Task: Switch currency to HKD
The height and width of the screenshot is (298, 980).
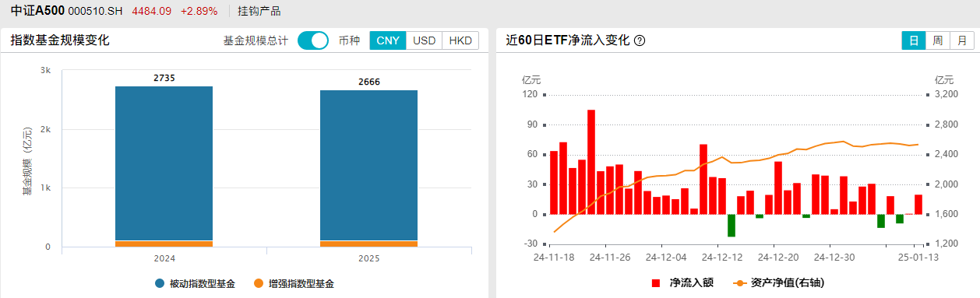Action: tap(460, 40)
